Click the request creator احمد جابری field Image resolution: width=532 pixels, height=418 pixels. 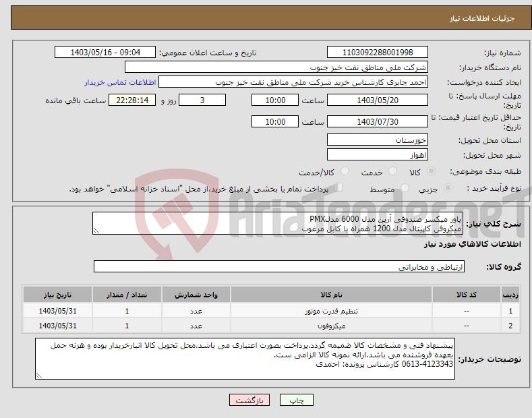(293, 82)
